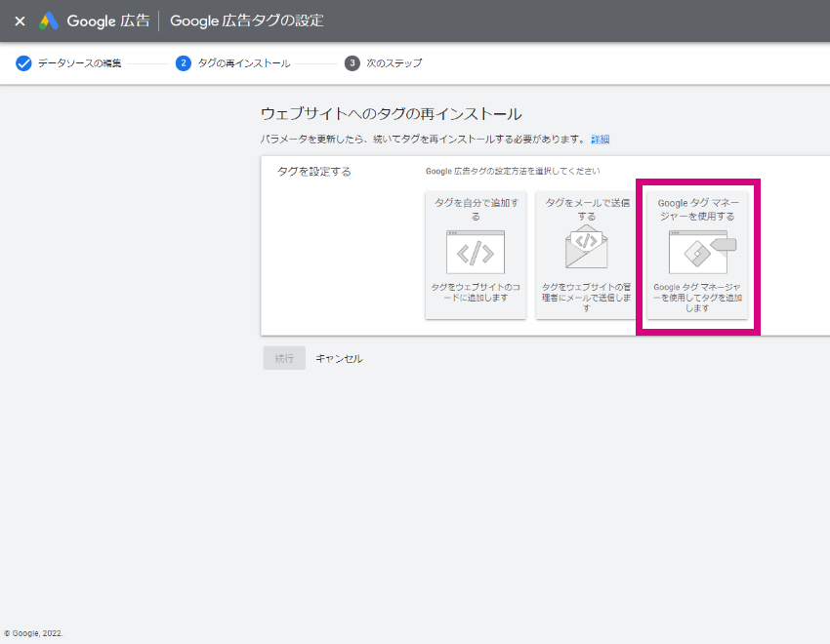830x644 pixels.
Task: Click text タグをウェブサイトのコードに追加します
Action: (x=476, y=293)
